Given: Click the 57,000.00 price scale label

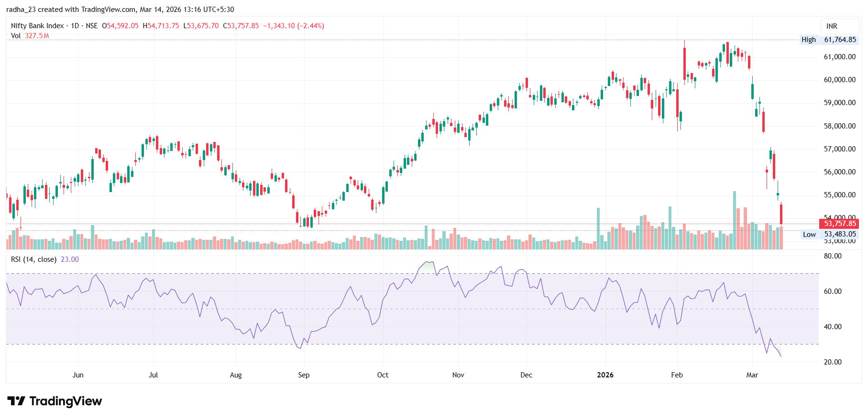Looking at the screenshot, I should 840,149.
